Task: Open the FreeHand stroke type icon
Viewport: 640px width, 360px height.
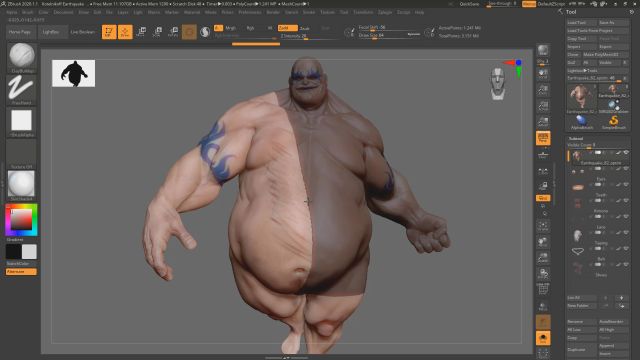Action: point(21,88)
